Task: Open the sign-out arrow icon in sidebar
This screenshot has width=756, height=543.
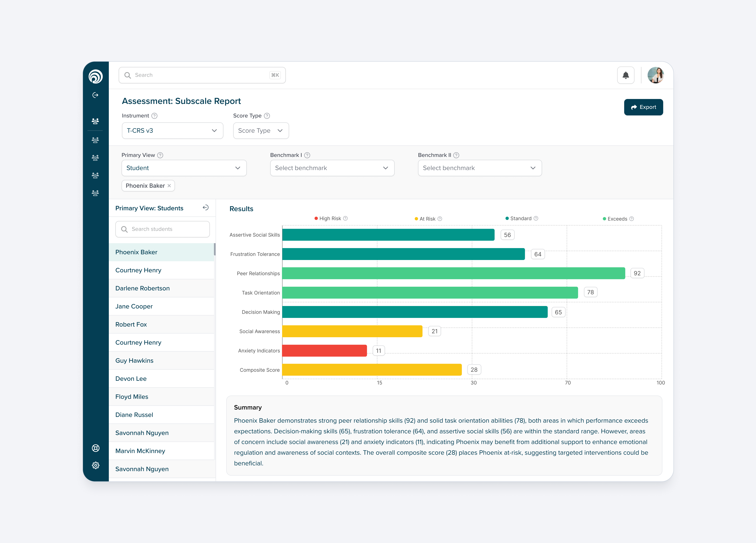Action: (x=96, y=95)
